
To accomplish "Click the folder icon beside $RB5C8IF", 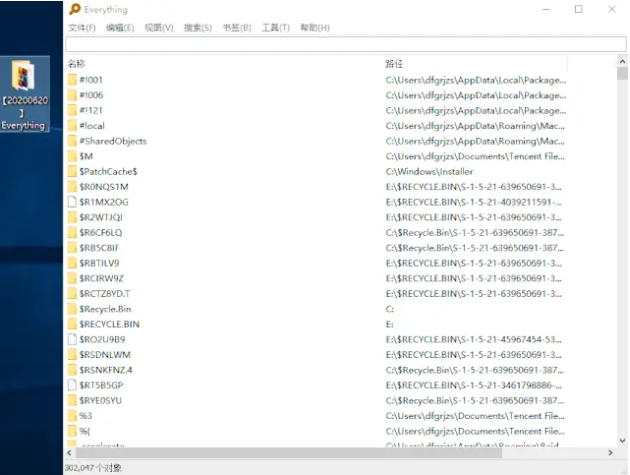I will (x=72, y=248).
